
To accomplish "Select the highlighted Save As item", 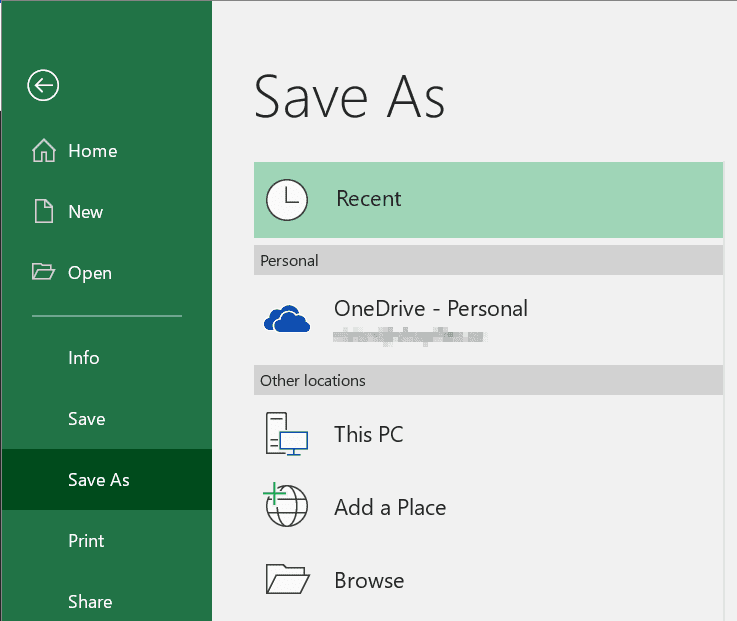I will pos(99,480).
